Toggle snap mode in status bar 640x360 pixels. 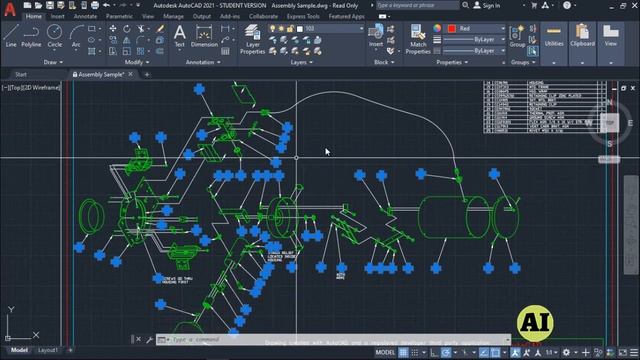tap(415, 352)
